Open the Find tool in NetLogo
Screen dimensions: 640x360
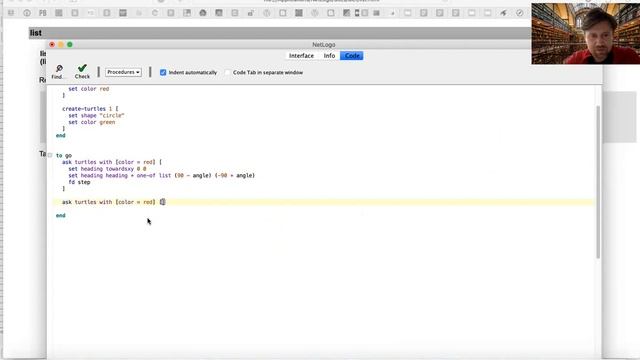pyautogui.click(x=58, y=72)
